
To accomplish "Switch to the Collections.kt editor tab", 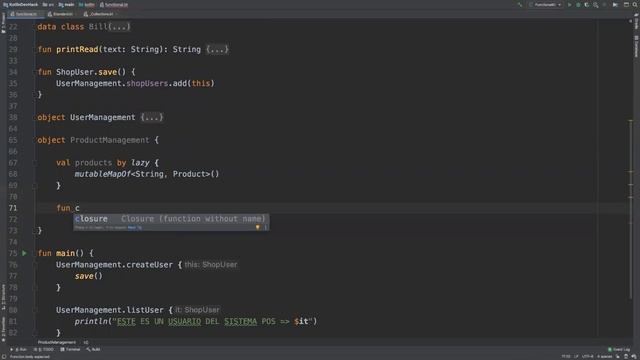I will 100,14.
